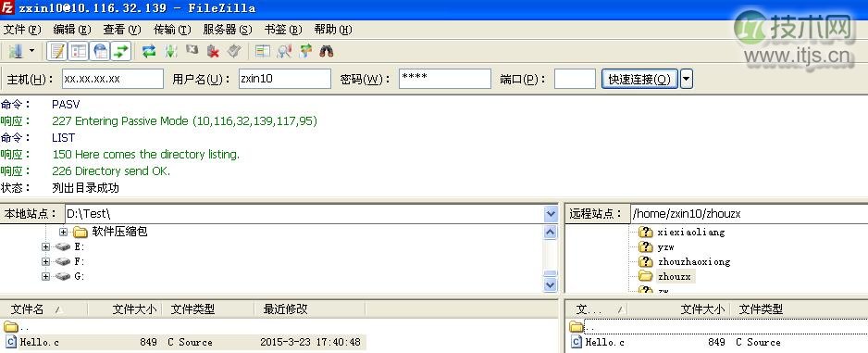The image size is (868, 353).
Task: Open the 服务器(S) menu
Action: click(x=228, y=30)
